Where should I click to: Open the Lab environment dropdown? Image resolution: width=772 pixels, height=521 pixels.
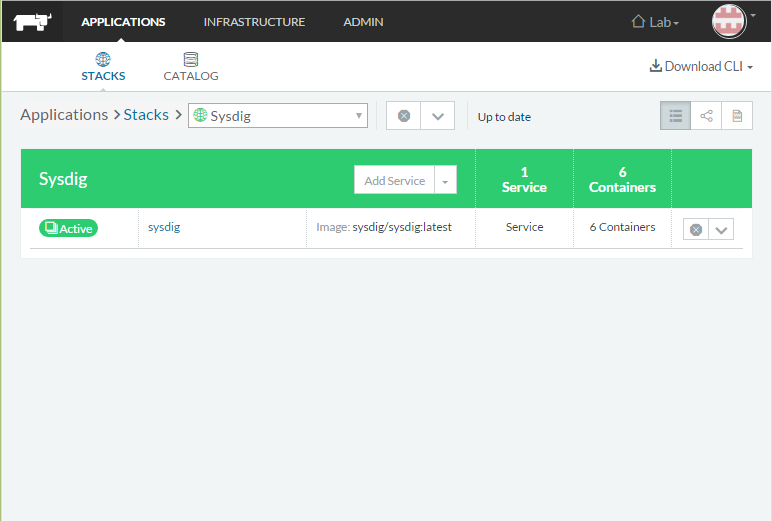pos(656,22)
